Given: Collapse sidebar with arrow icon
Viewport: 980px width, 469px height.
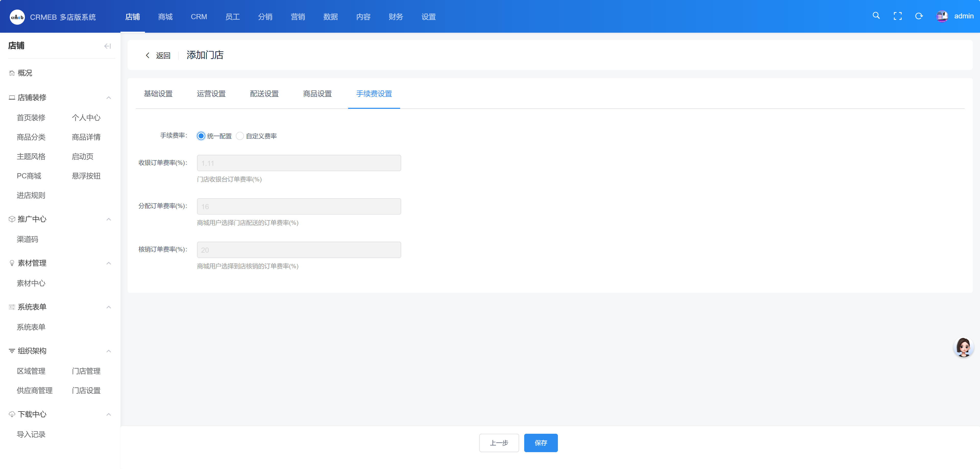Looking at the screenshot, I should 107,46.
